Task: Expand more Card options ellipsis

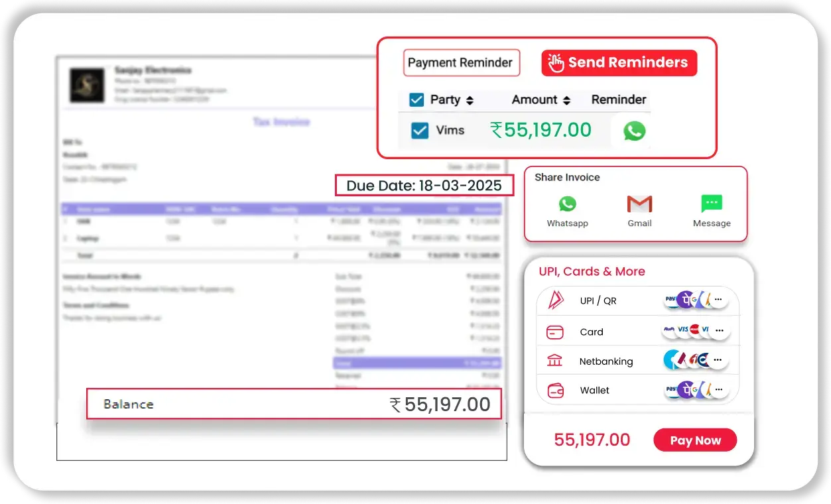Action: point(719,330)
